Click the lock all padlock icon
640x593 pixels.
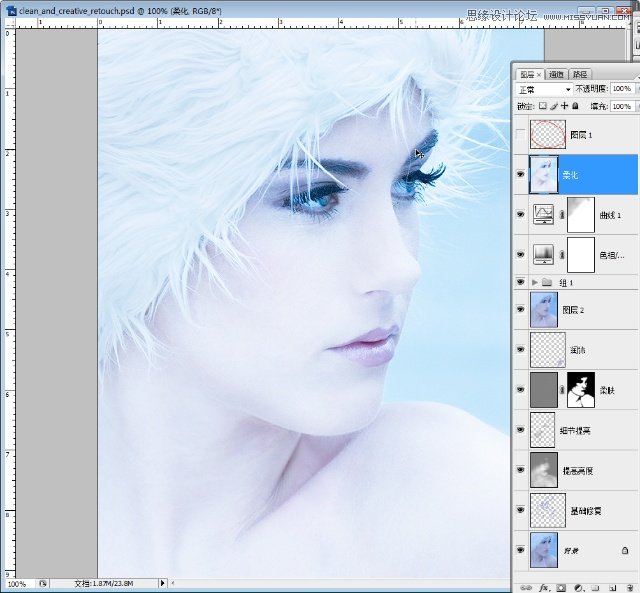coord(575,106)
